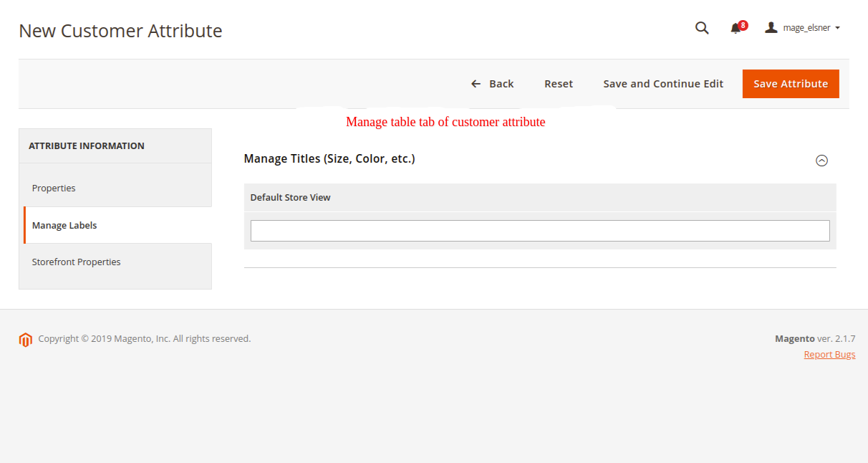Click the Attribute Information panel header
Screen dimensions: 868x463
(87, 145)
